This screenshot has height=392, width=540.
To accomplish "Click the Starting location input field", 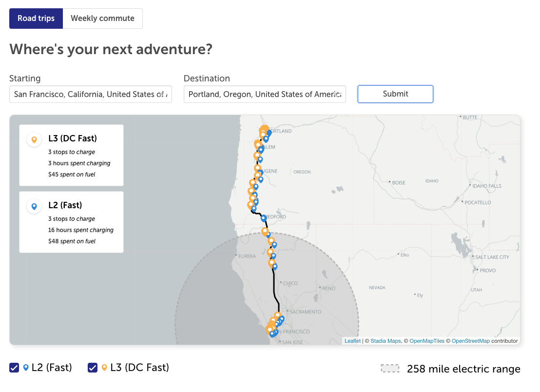I will [90, 94].
